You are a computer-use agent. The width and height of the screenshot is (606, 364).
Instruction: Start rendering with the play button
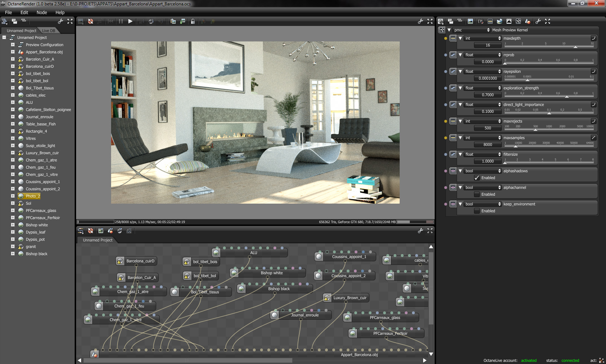coord(130,21)
